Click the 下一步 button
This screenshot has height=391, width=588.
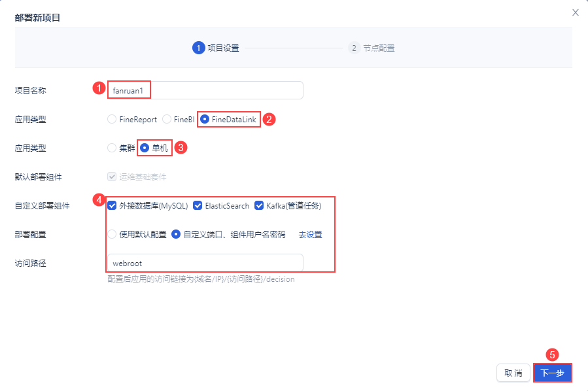pos(553,373)
